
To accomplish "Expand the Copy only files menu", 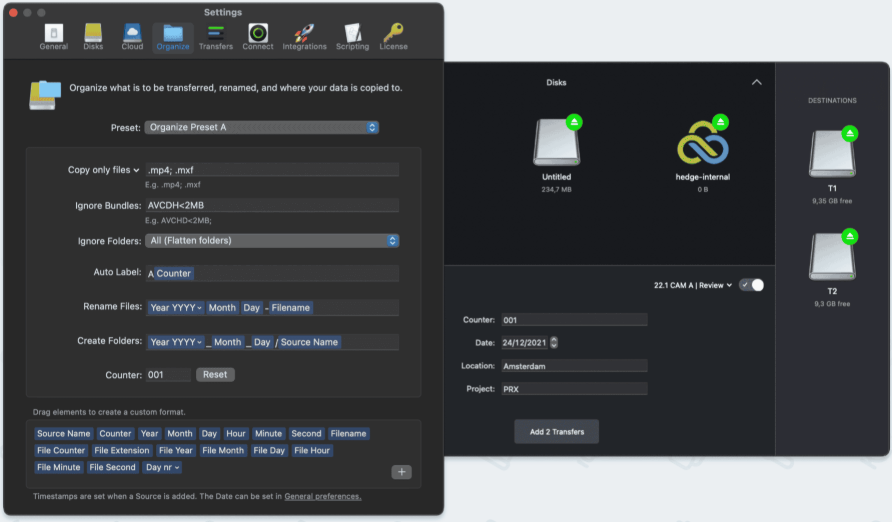I will (104, 170).
